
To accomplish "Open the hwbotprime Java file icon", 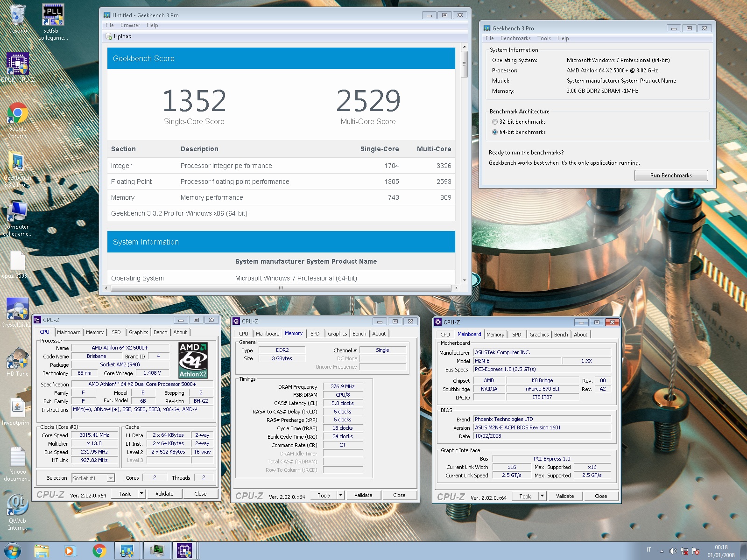I will point(17,411).
